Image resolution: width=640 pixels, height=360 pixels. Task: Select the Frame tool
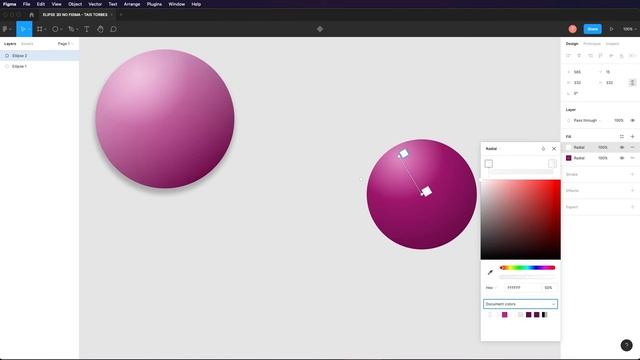click(40, 29)
